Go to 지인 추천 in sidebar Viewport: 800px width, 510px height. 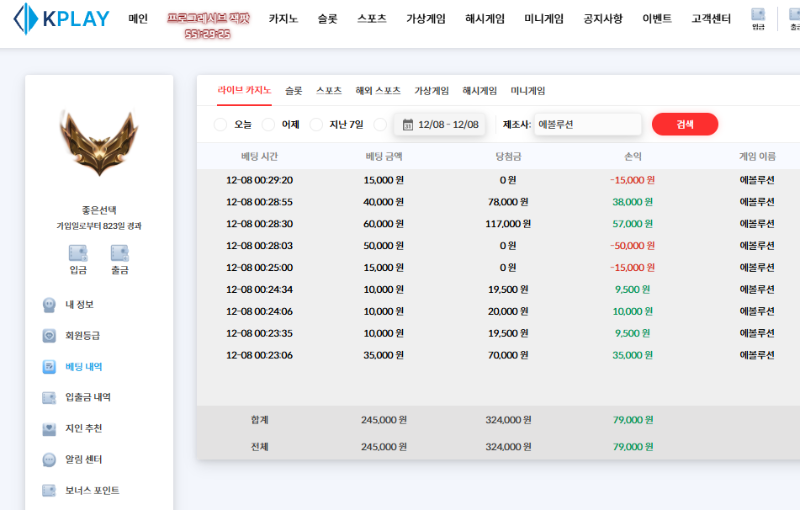[x=84, y=428]
